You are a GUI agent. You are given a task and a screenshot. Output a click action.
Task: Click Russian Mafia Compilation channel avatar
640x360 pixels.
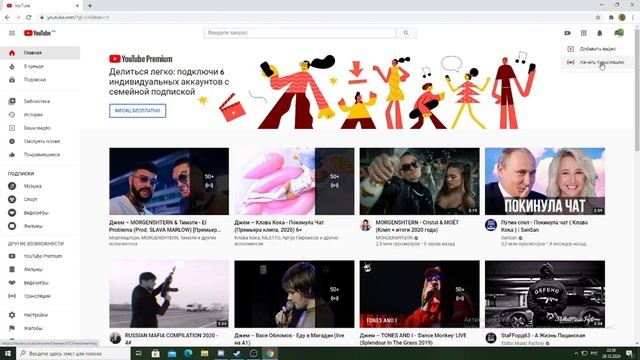pos(115,338)
